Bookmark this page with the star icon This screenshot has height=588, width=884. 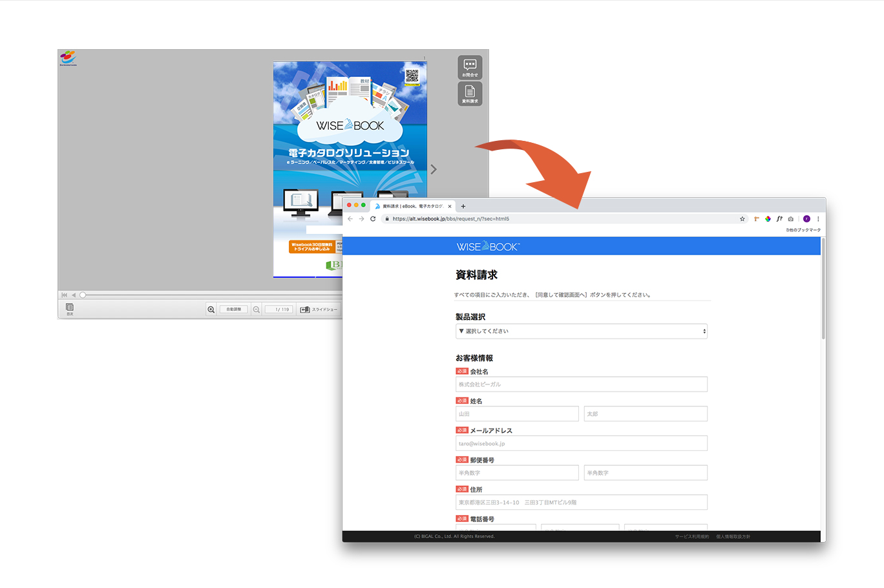click(x=742, y=219)
